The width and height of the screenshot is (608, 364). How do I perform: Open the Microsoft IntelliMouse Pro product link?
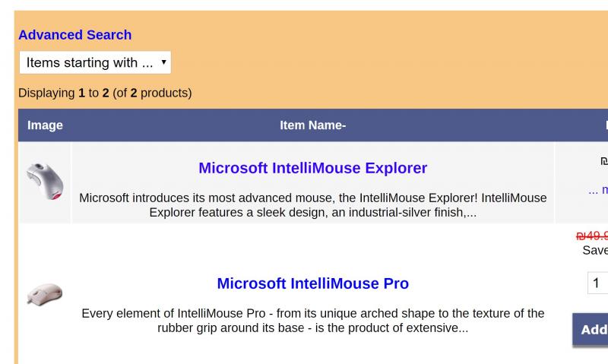[312, 283]
